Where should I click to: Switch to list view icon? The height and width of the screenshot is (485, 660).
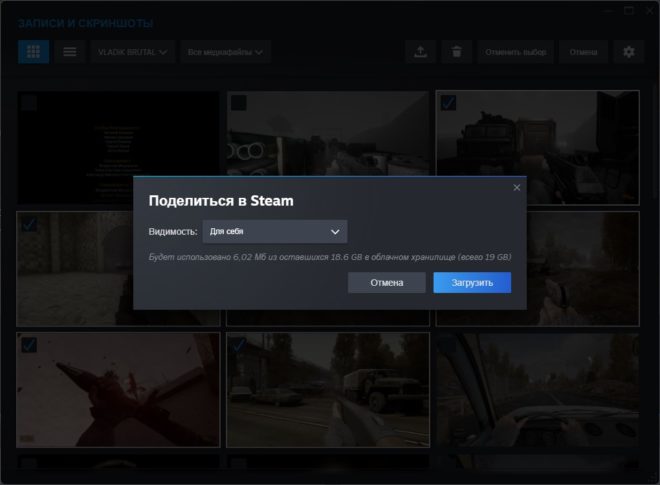click(x=70, y=52)
